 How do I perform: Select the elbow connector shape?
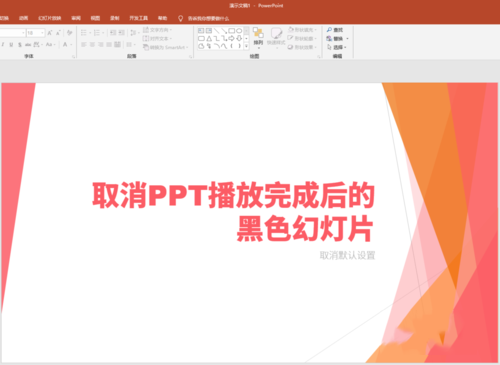pyautogui.click(x=217, y=38)
